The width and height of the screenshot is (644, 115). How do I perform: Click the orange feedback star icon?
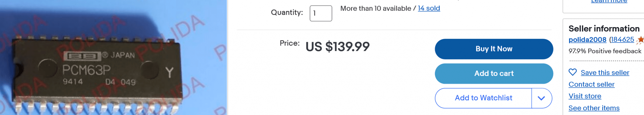click(x=640, y=40)
